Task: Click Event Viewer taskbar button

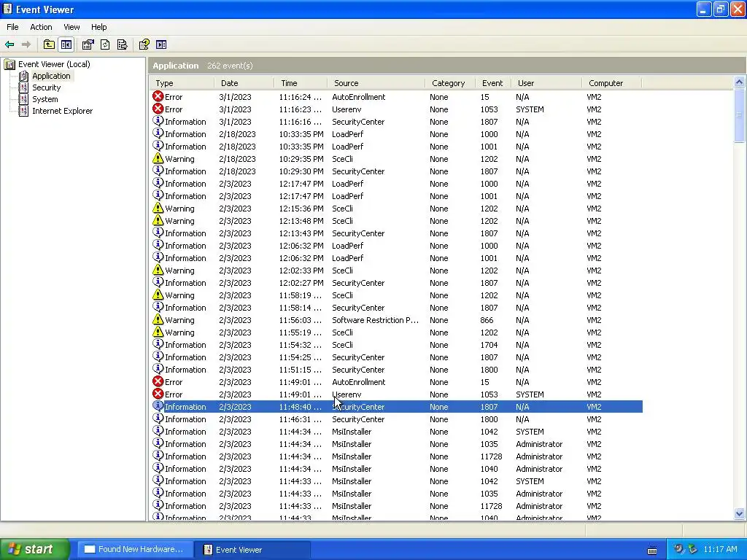Action: point(252,550)
